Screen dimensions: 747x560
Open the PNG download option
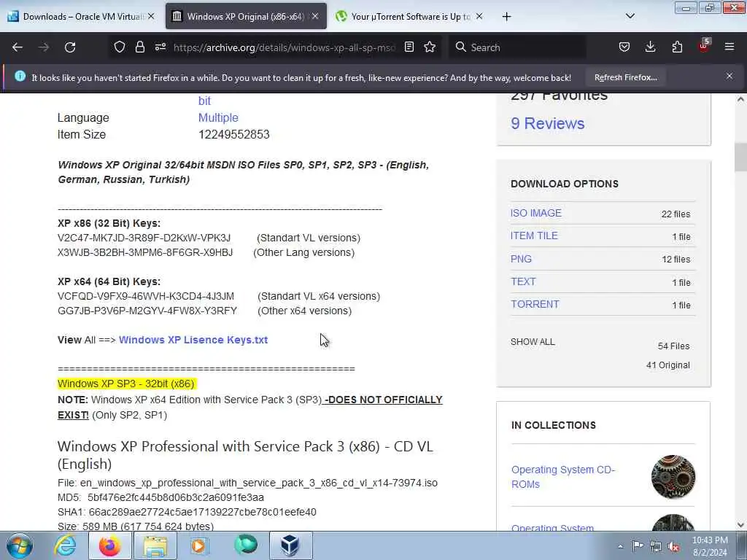click(521, 259)
